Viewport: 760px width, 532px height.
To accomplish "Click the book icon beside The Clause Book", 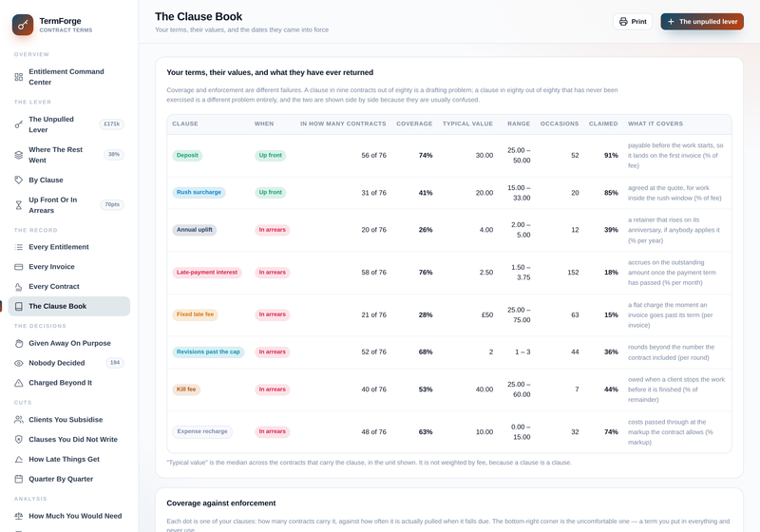I will [18, 306].
